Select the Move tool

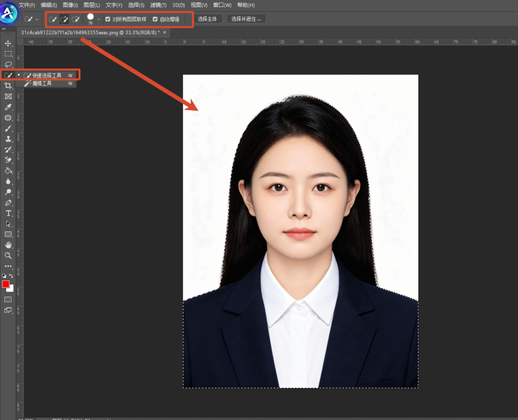(x=8, y=43)
